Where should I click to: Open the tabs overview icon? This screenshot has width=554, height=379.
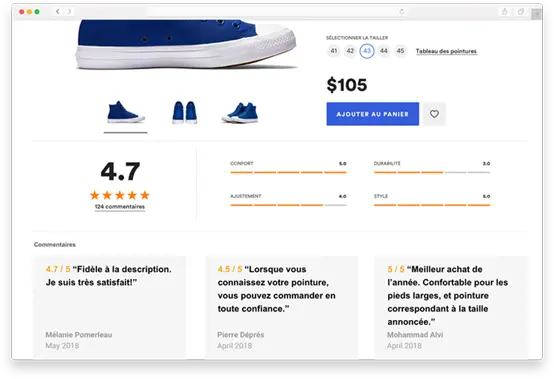click(521, 12)
